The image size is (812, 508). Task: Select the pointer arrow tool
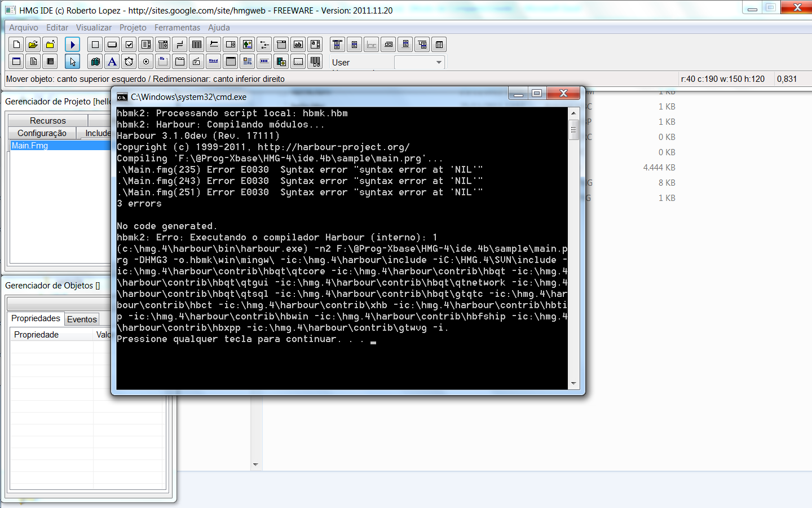pyautogui.click(x=72, y=62)
